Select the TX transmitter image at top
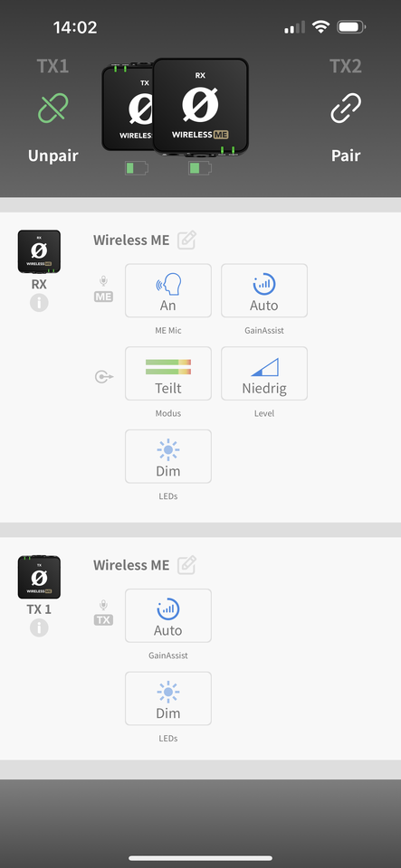The image size is (401, 868). coord(127,108)
